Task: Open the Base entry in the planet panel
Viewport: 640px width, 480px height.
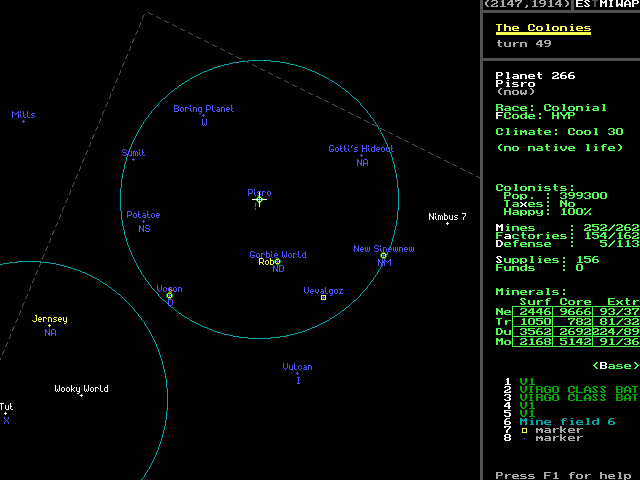Action: (x=615, y=365)
